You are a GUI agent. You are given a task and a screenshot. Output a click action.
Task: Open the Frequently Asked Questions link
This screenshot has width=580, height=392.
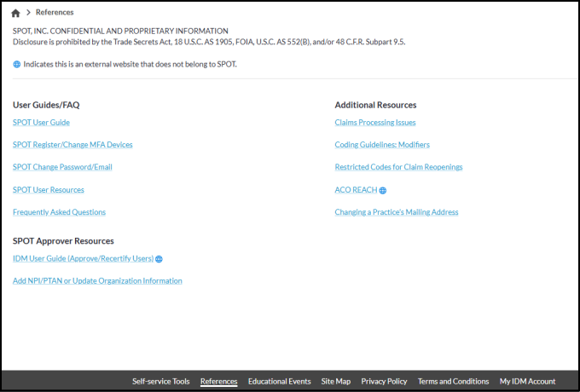(x=59, y=212)
